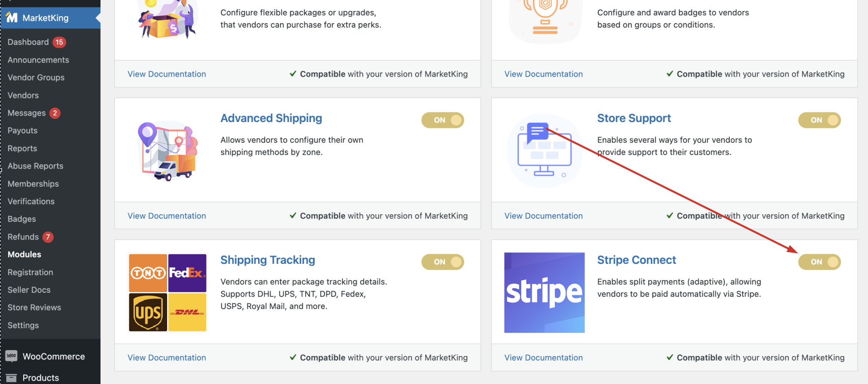Viewport: 868px width, 384px height.
Task: Click the MarketKing logo icon in sidebar
Action: (11, 18)
